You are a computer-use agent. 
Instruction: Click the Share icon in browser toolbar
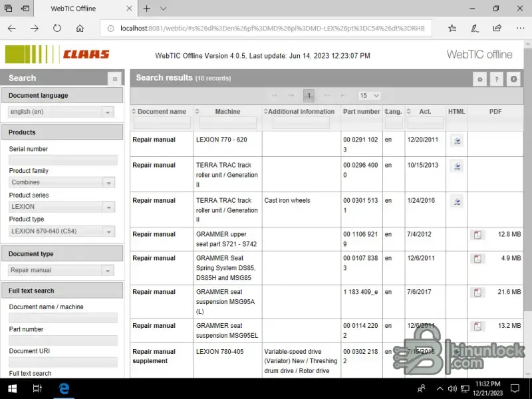(497, 28)
